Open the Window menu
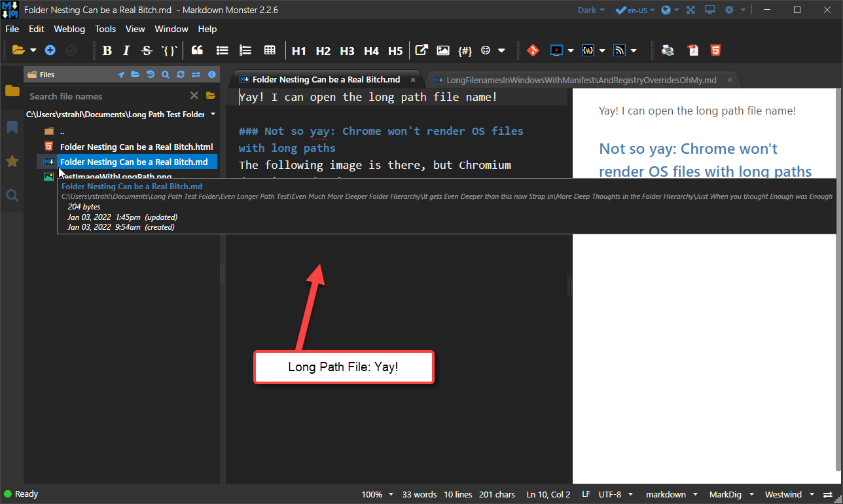Viewport: 843px width, 504px height. [x=171, y=29]
